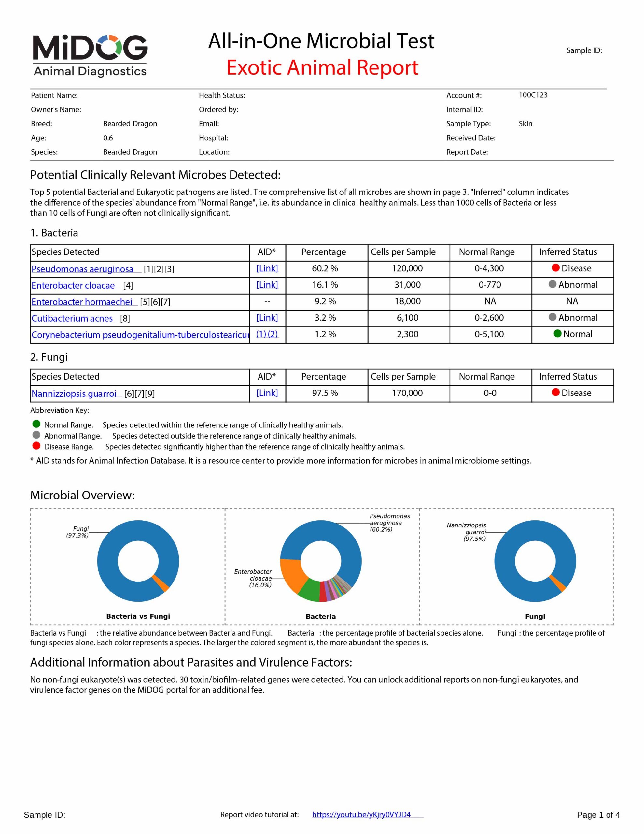Open the YouTube report video tutorial link
This screenshot has width=644, height=834.
(x=361, y=815)
